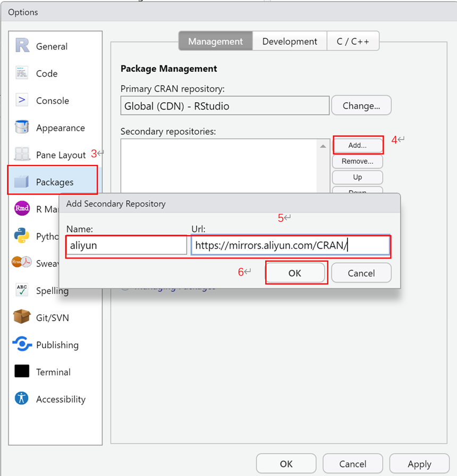Click the empty Secondary repositories list box

pos(218,166)
